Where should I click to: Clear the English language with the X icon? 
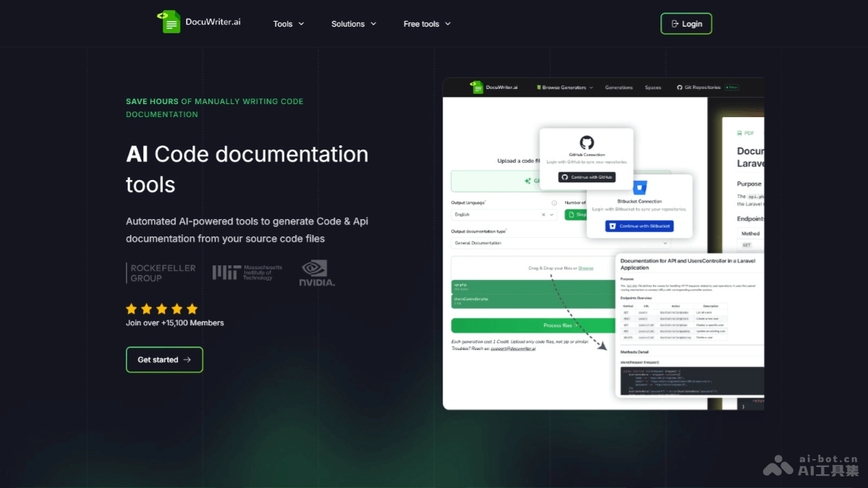(543, 215)
